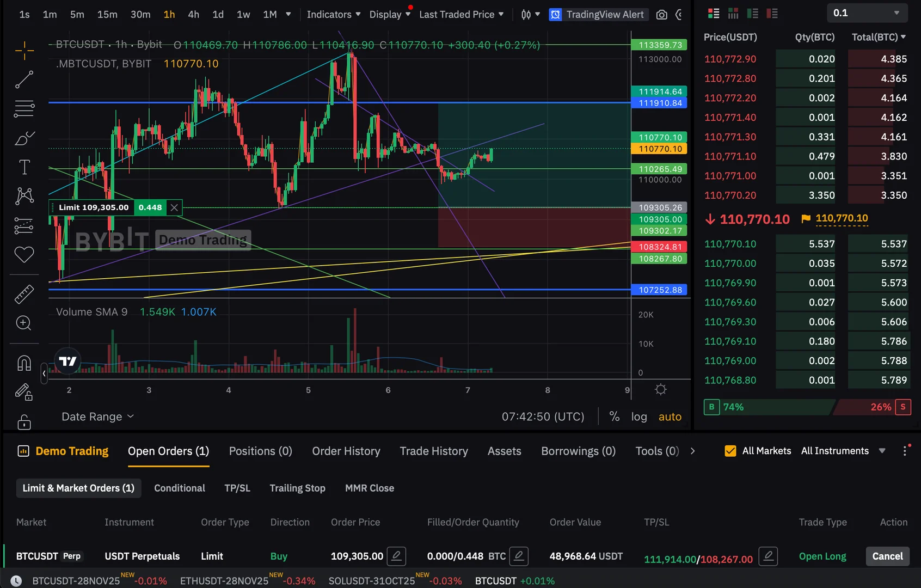The height and width of the screenshot is (588, 921).
Task: Open the 0.1 order book grouping dropdown
Action: tap(866, 13)
